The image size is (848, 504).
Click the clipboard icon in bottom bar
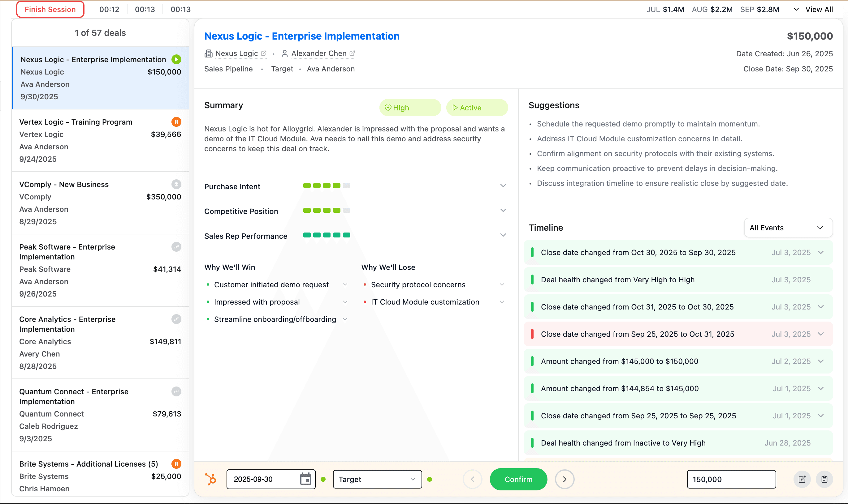tap(824, 479)
